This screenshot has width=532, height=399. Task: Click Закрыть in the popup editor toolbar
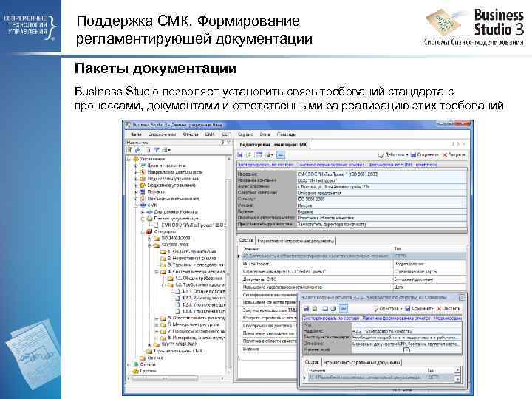tap(449, 308)
